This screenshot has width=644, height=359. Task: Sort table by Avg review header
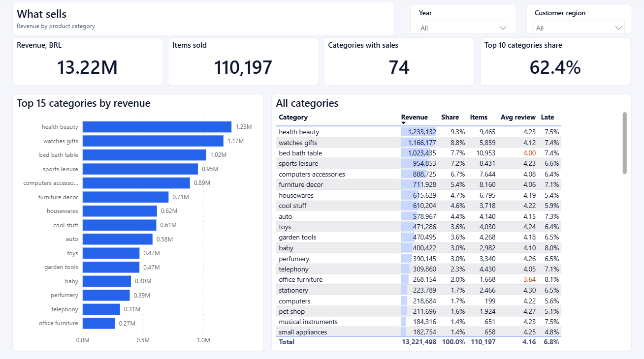tap(518, 118)
